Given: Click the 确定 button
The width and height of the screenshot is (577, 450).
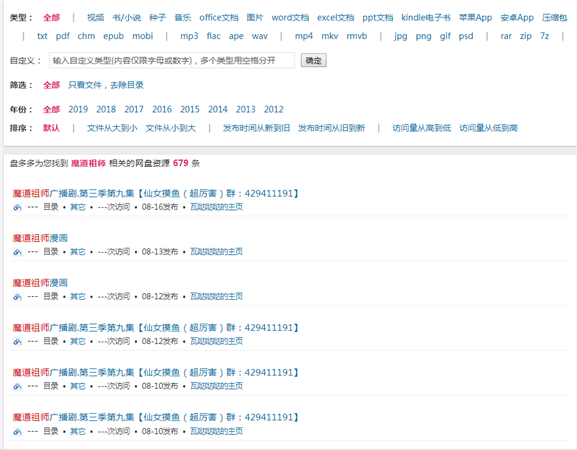Looking at the screenshot, I should (x=314, y=60).
